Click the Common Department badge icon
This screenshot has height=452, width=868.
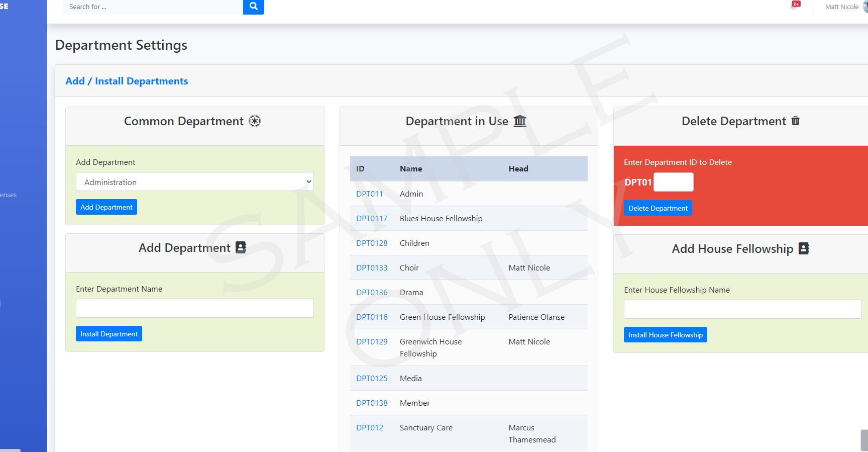255,121
